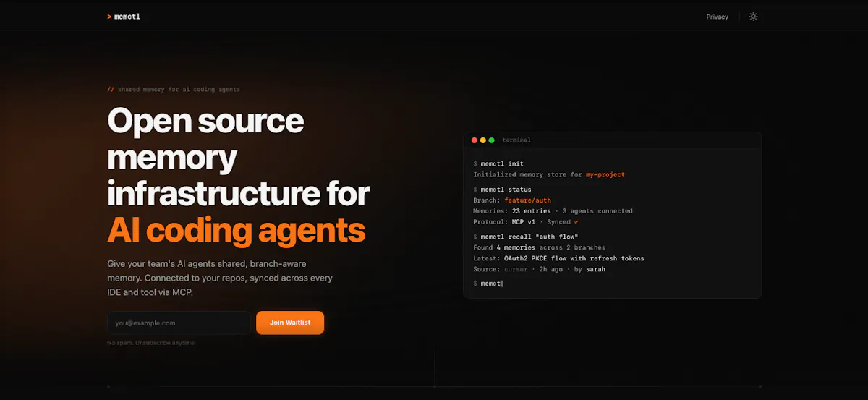Click the 'Give your team's AI agents' paragraph

coord(219,278)
